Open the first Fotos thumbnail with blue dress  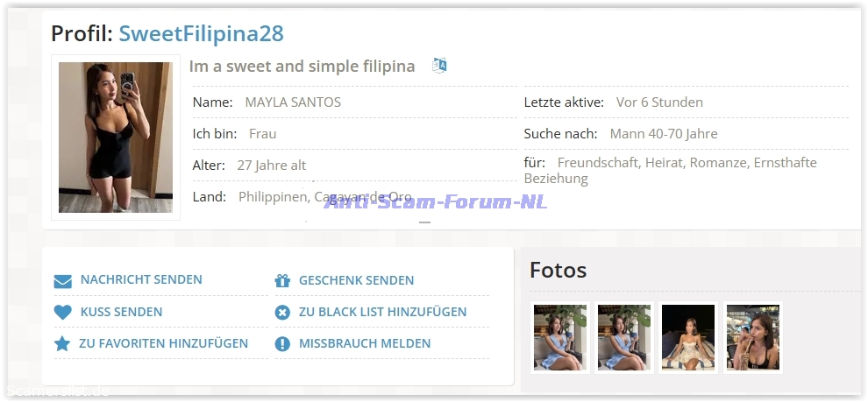click(559, 337)
